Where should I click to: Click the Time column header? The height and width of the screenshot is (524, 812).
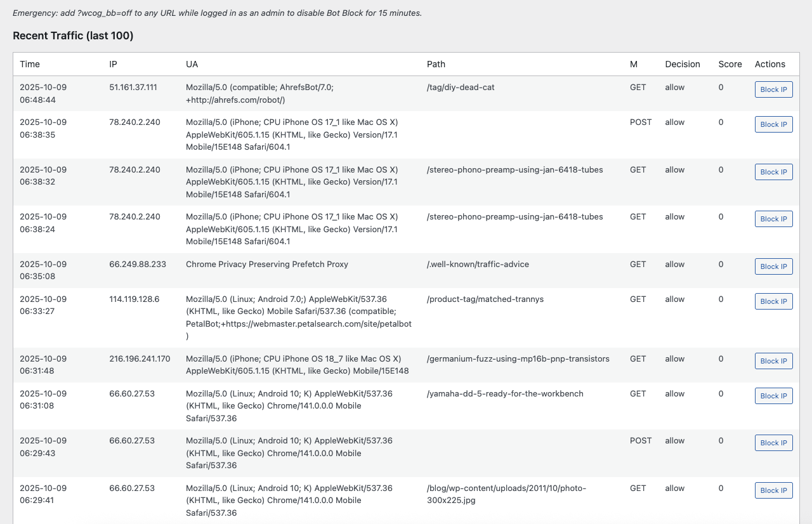point(30,64)
